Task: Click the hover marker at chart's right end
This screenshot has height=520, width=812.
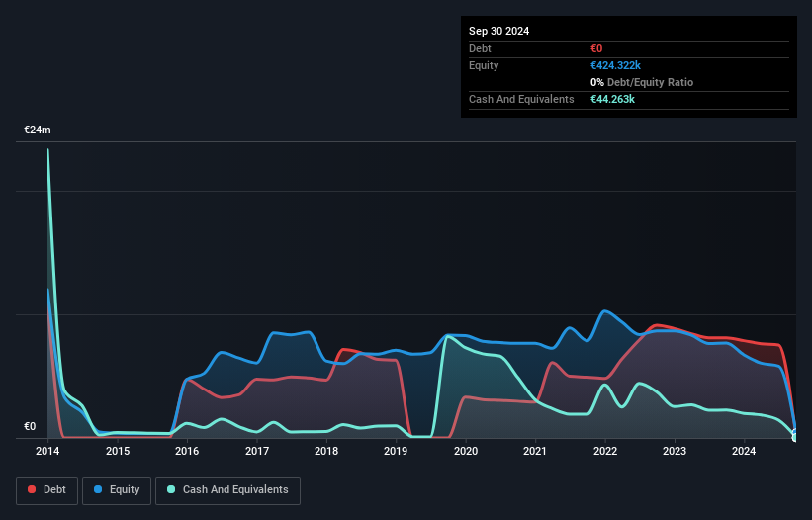Action: tap(796, 436)
